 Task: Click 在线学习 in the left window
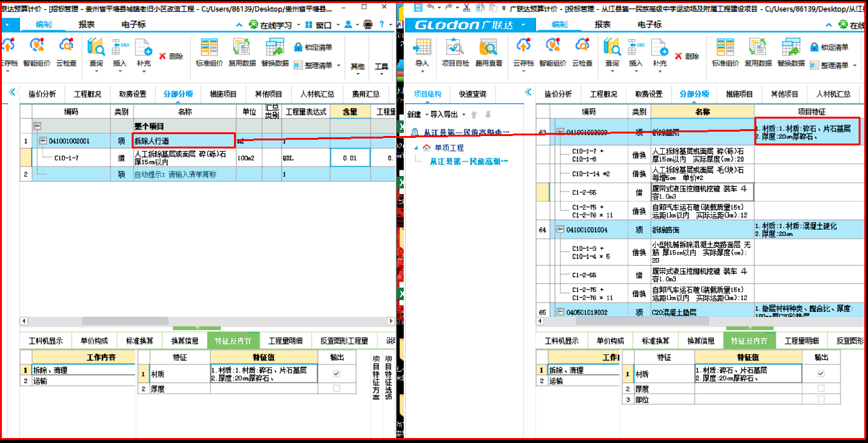271,25
